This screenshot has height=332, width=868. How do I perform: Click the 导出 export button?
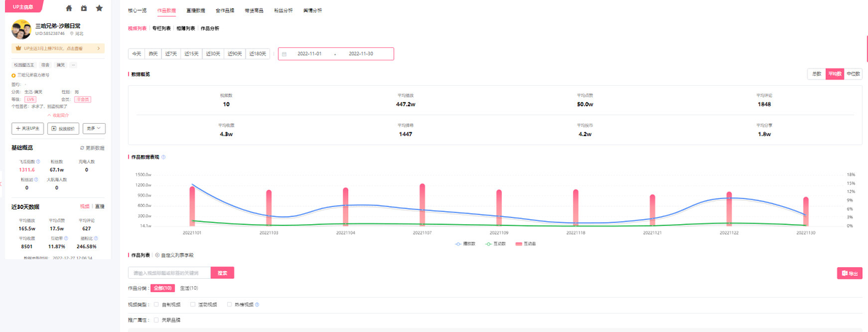coord(850,273)
